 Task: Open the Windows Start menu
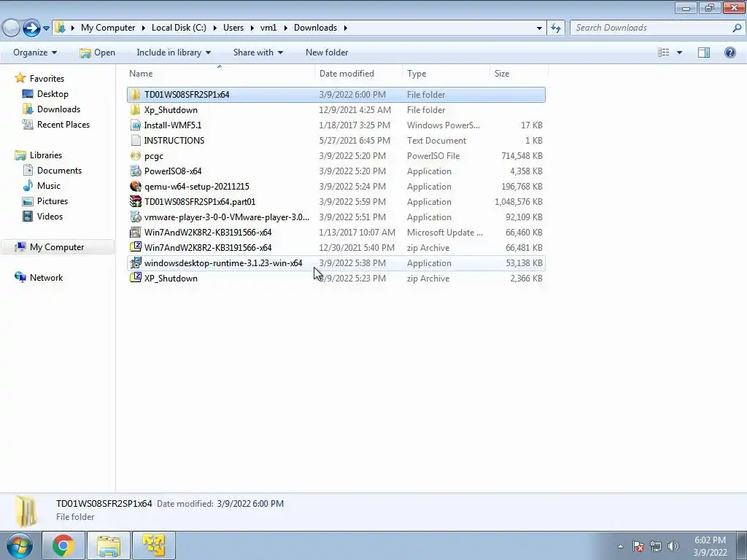(20, 545)
